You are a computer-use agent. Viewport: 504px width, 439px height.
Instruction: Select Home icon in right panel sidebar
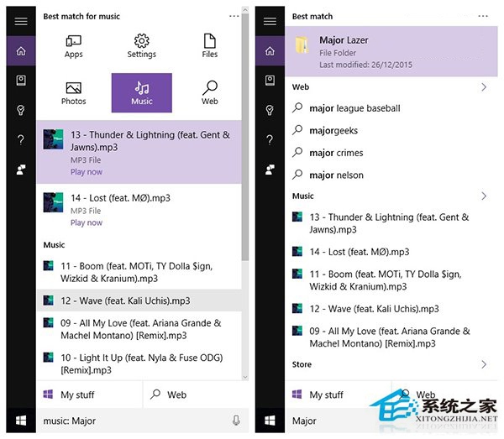coord(270,50)
